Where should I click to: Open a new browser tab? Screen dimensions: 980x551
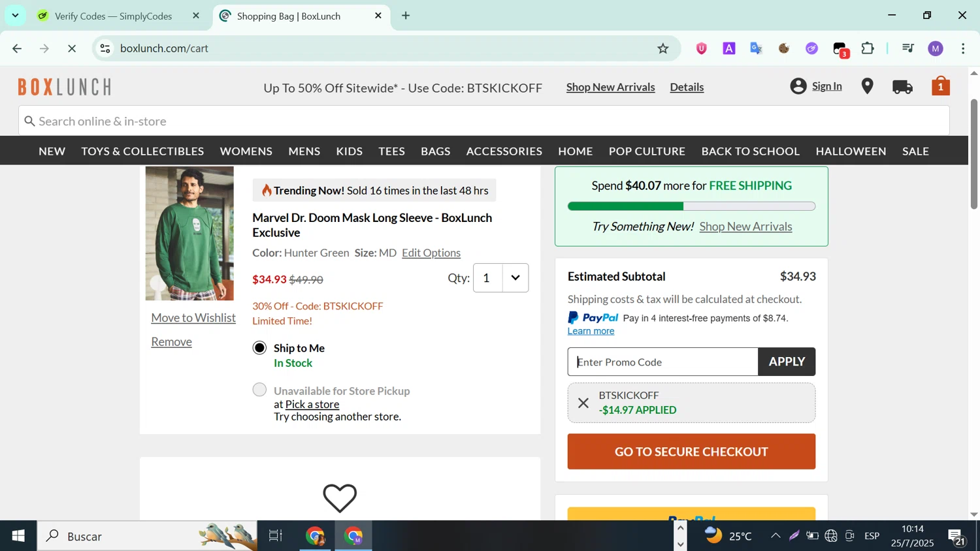pos(406,16)
